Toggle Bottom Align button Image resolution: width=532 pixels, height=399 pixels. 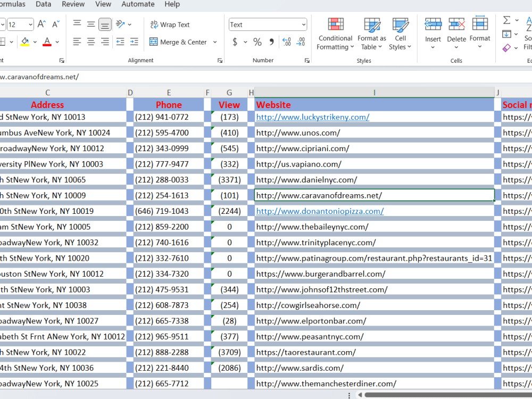pyautogui.click(x=105, y=24)
